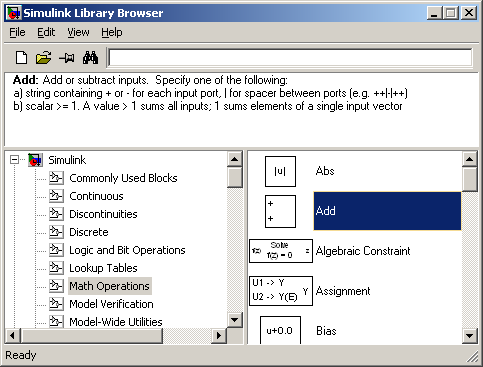This screenshot has height=367, width=483.
Task: Select the Model Verification library
Action: click(x=111, y=304)
